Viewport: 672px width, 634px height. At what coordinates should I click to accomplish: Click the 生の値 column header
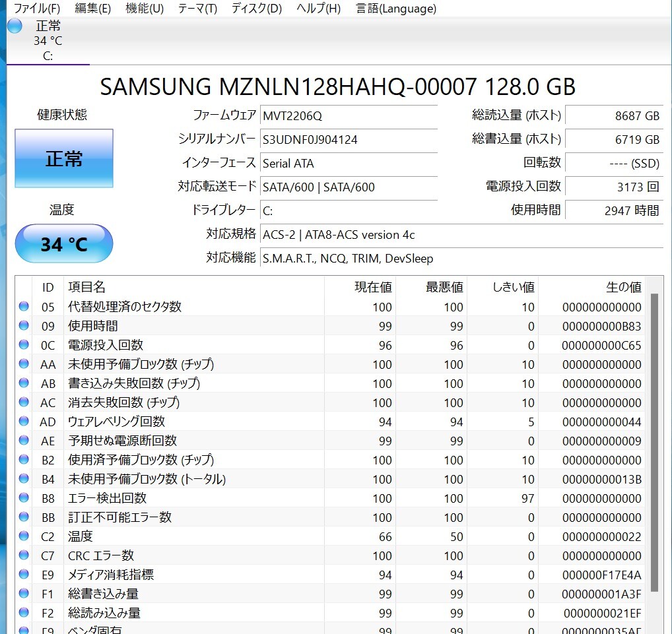(591, 287)
